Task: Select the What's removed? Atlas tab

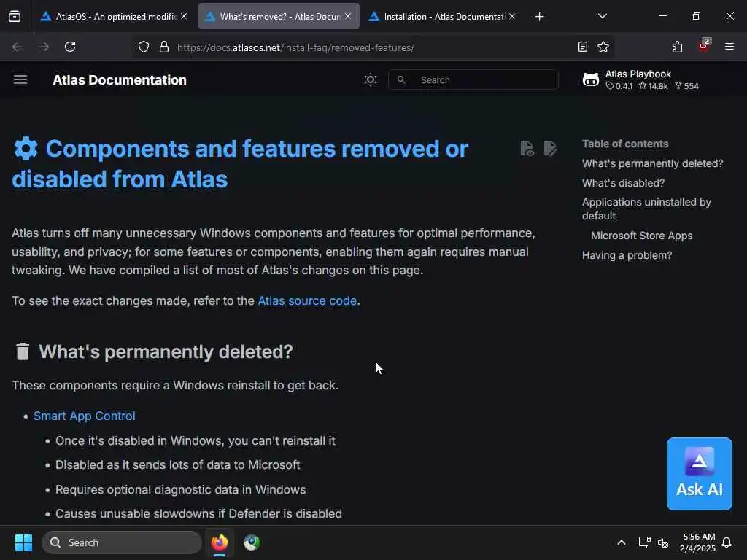Action: point(279,16)
